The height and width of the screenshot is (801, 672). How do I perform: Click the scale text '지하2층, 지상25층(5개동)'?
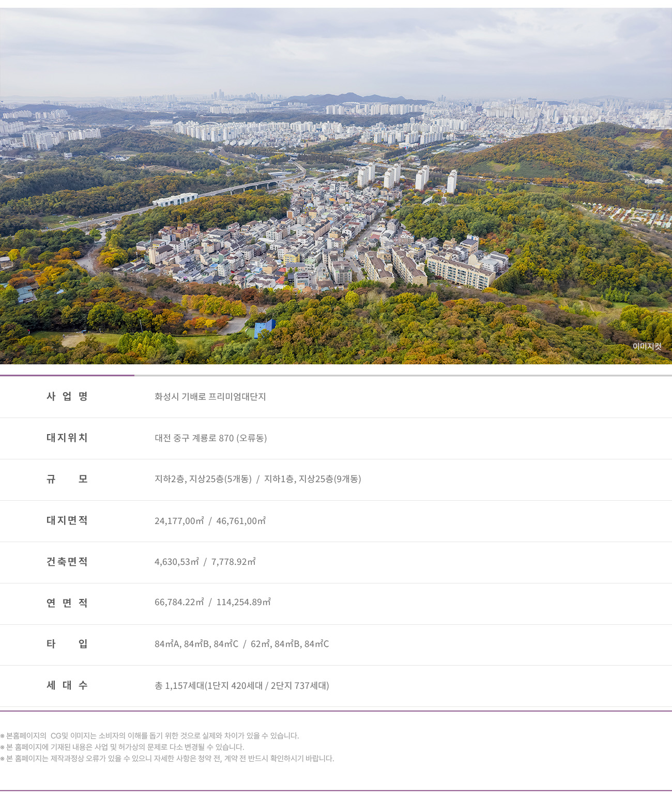tap(203, 479)
